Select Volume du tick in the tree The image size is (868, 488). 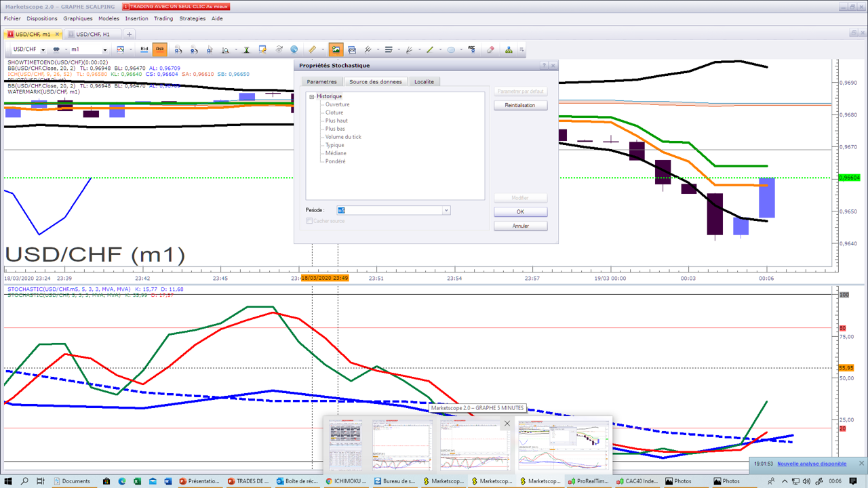coord(343,137)
